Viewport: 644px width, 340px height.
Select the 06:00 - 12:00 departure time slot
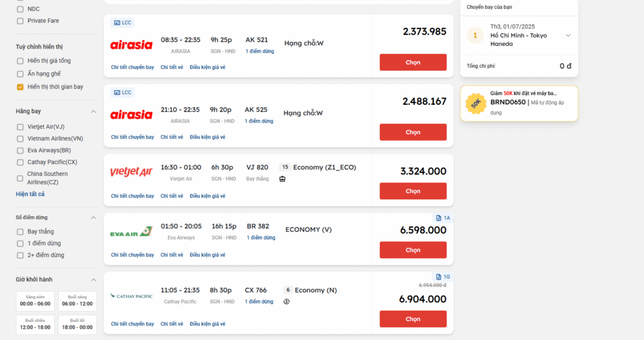pos(77,301)
